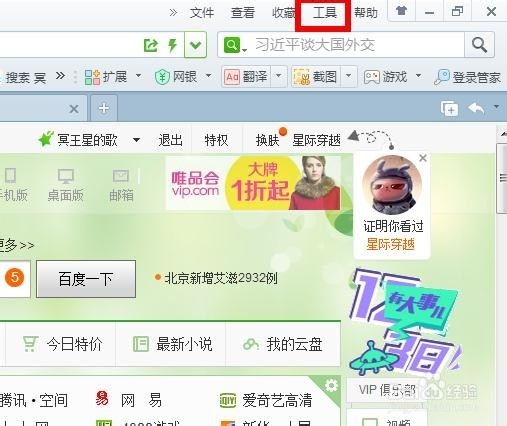
Task: Click the 星际穿越 link in top bar
Action: pyautogui.click(x=316, y=140)
